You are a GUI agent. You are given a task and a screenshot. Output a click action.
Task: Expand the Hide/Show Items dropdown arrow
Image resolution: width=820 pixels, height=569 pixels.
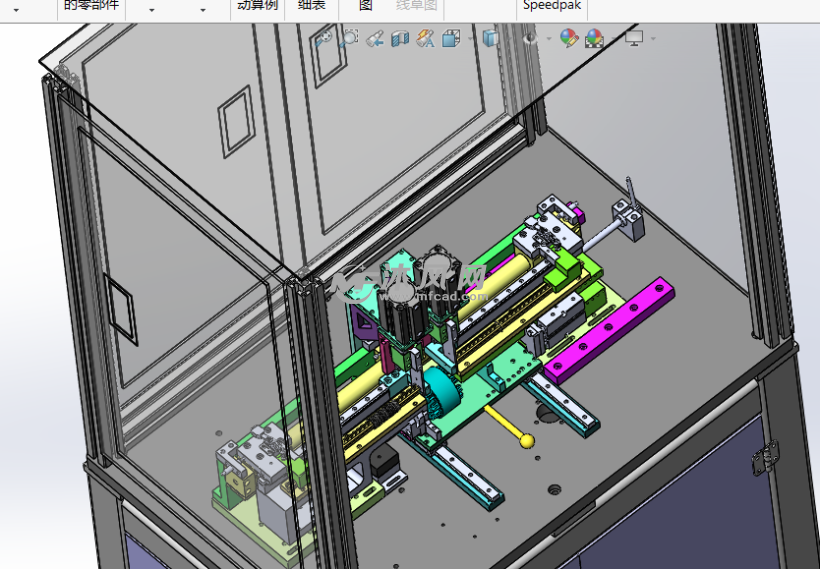pyautogui.click(x=549, y=40)
